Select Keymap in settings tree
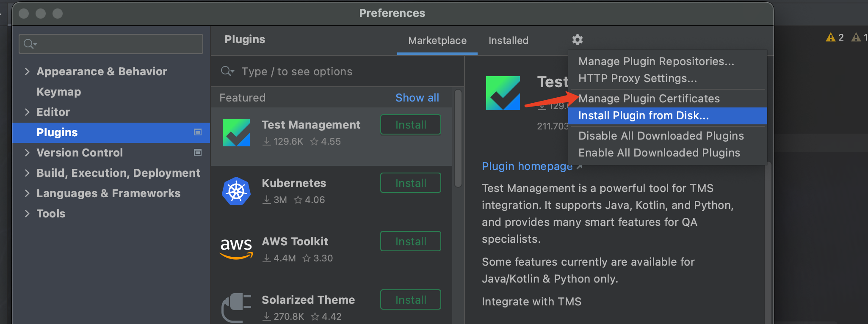Screen dimensions: 868x324 (59, 92)
